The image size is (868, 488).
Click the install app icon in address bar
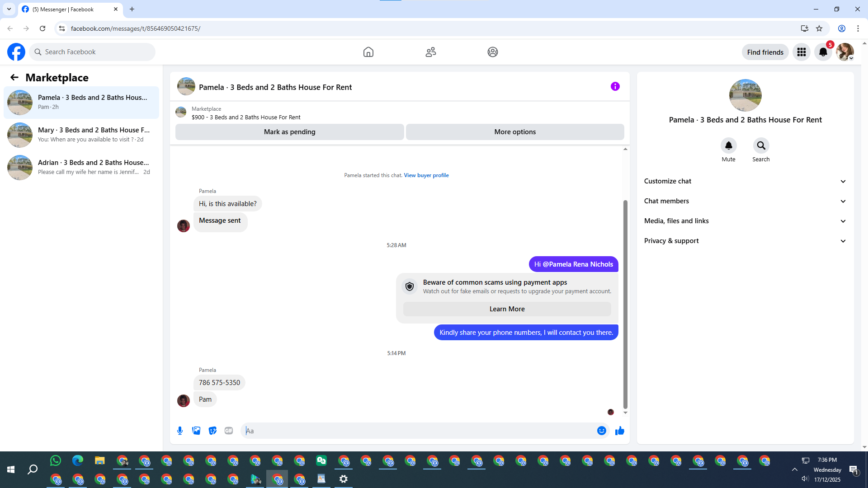[805, 28]
